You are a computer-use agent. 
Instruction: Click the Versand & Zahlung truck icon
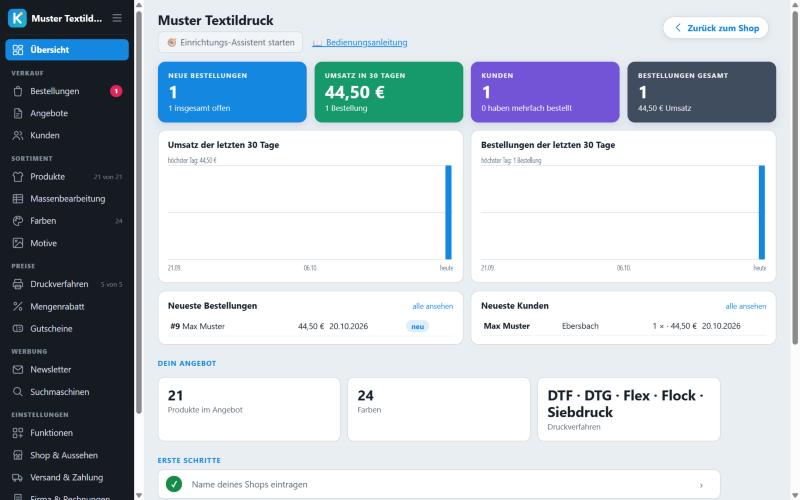(18, 478)
